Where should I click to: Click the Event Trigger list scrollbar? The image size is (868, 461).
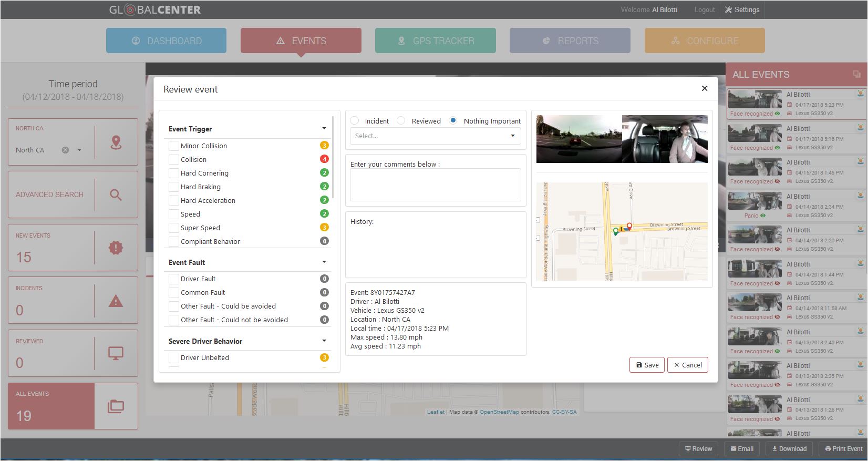333,158
